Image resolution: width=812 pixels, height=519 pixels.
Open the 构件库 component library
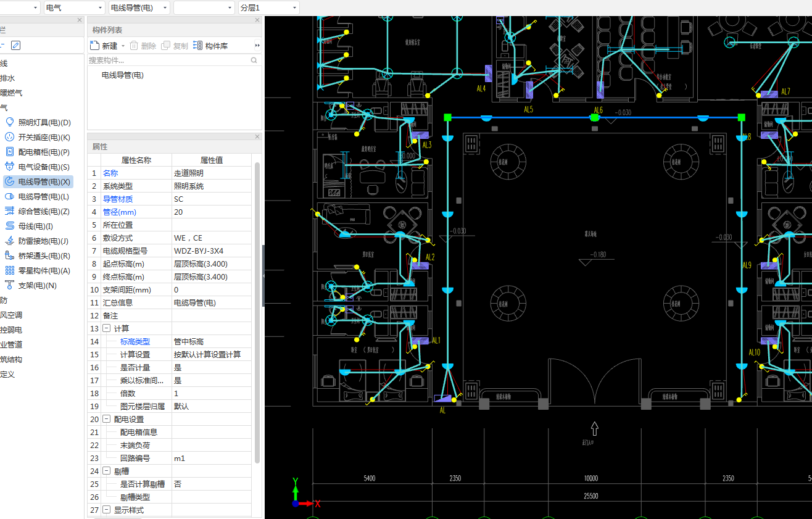point(210,46)
